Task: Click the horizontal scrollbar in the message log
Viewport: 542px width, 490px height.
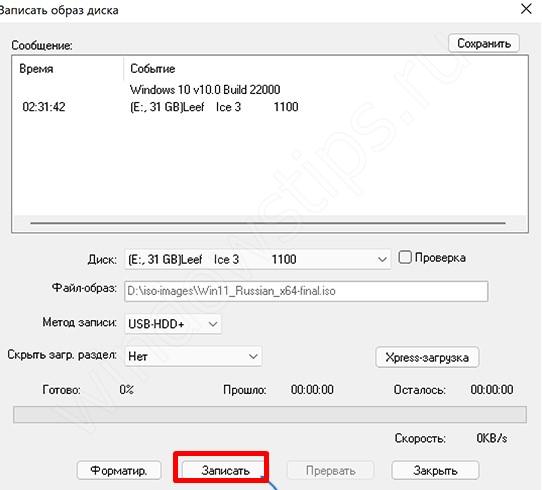Action: [268, 223]
